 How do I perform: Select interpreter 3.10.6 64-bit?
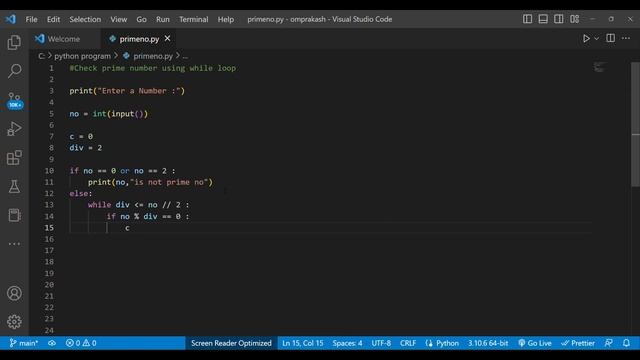click(x=488, y=343)
